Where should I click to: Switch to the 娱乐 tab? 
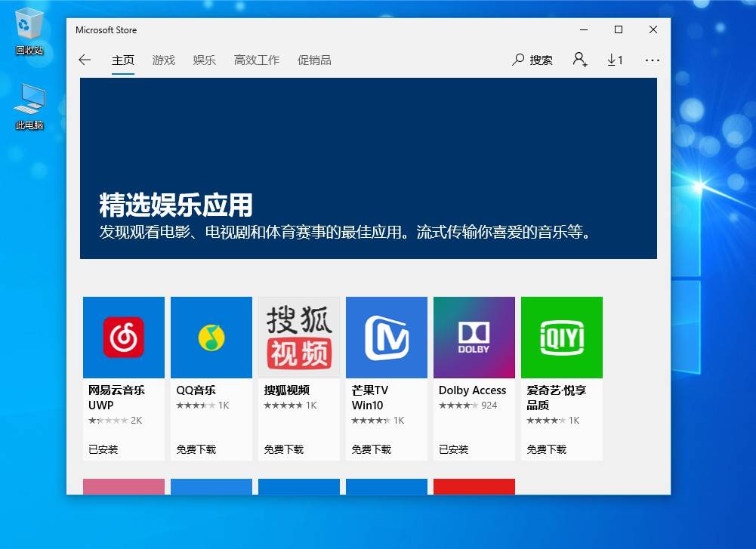[204, 60]
